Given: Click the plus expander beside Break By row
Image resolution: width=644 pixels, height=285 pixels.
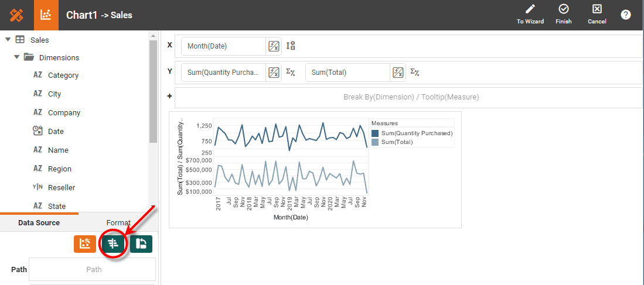Looking at the screenshot, I should (169, 97).
